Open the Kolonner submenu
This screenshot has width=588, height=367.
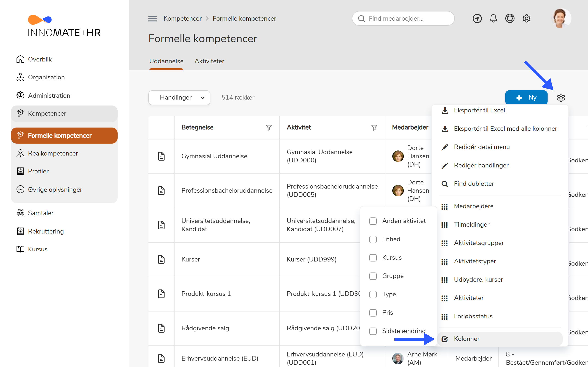coord(500,339)
